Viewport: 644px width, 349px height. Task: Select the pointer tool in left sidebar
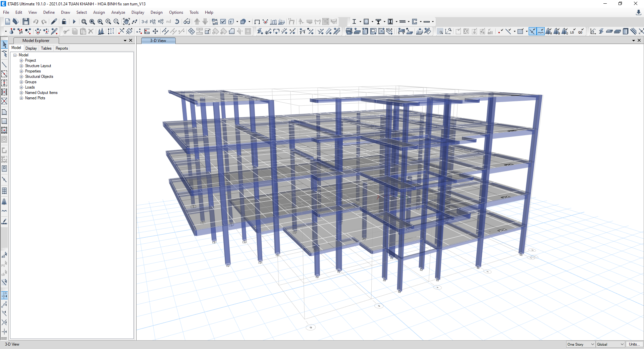[4, 44]
